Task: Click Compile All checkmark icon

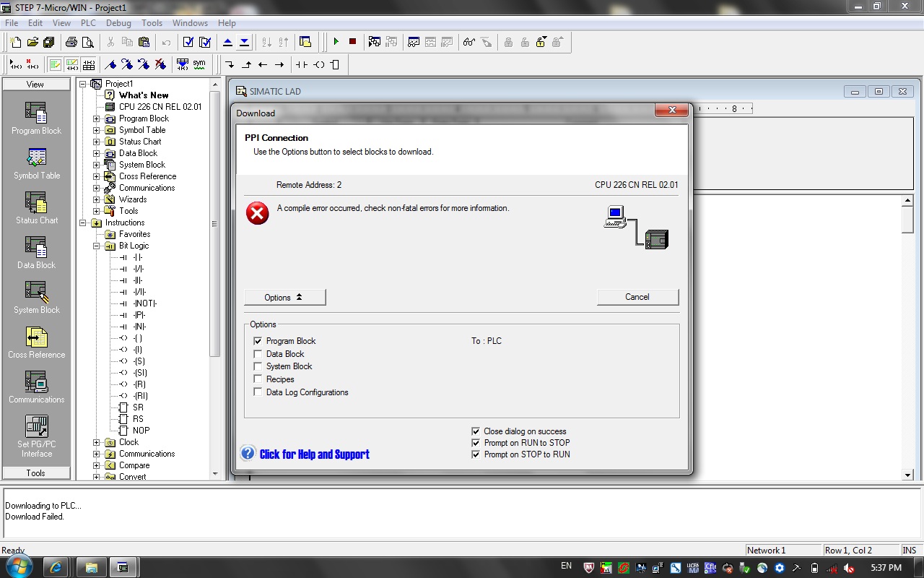Action: pos(205,42)
